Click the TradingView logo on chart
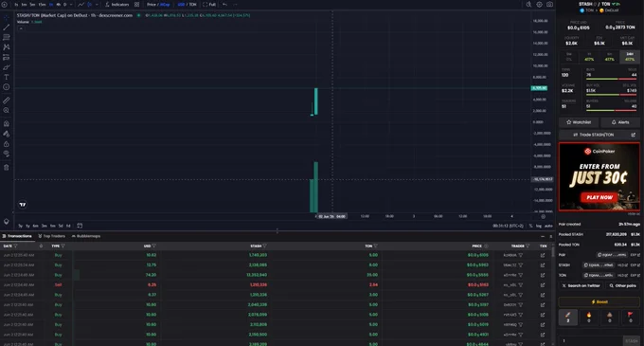This screenshot has width=644, height=346. coord(23,204)
